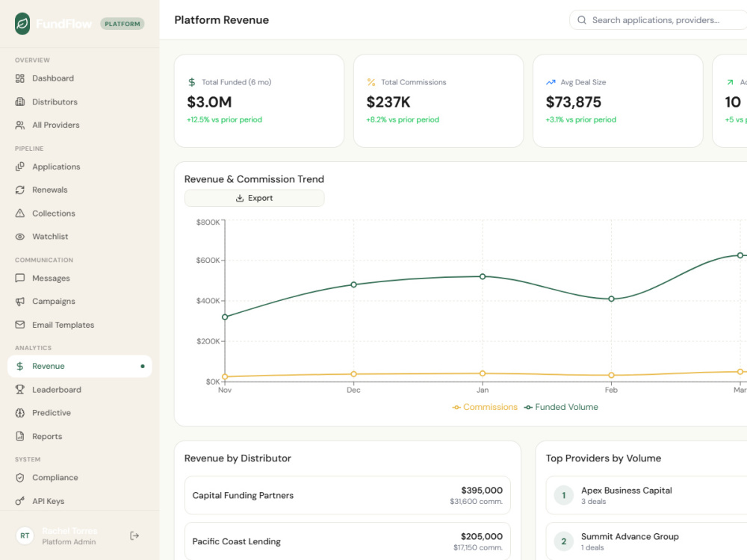Click the logout icon beside Rachel Torres

[x=134, y=535]
